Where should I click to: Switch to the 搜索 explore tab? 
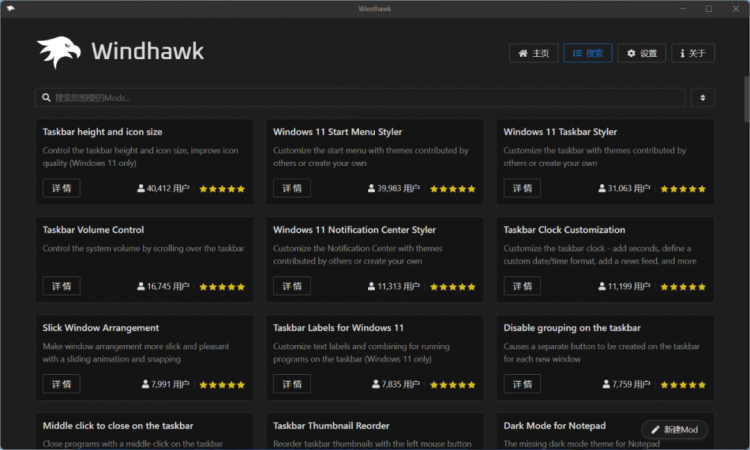pos(587,53)
